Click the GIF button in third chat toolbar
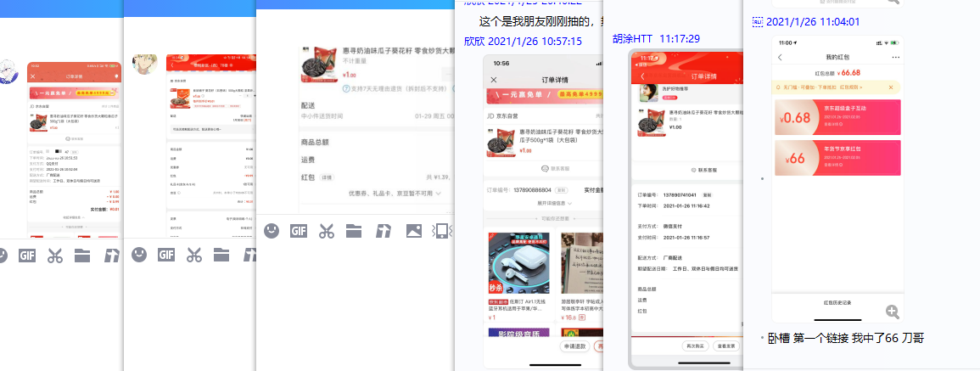This screenshot has width=980, height=371. (299, 230)
